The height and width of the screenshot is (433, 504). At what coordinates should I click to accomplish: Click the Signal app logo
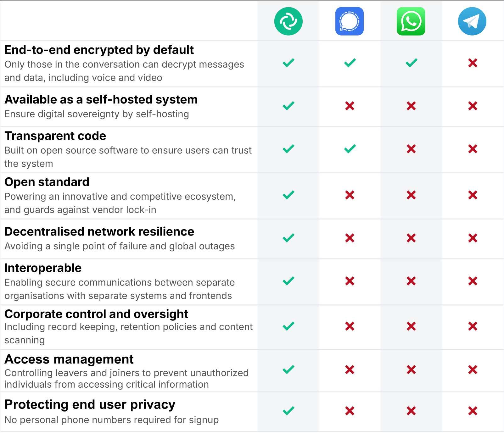pos(350,21)
